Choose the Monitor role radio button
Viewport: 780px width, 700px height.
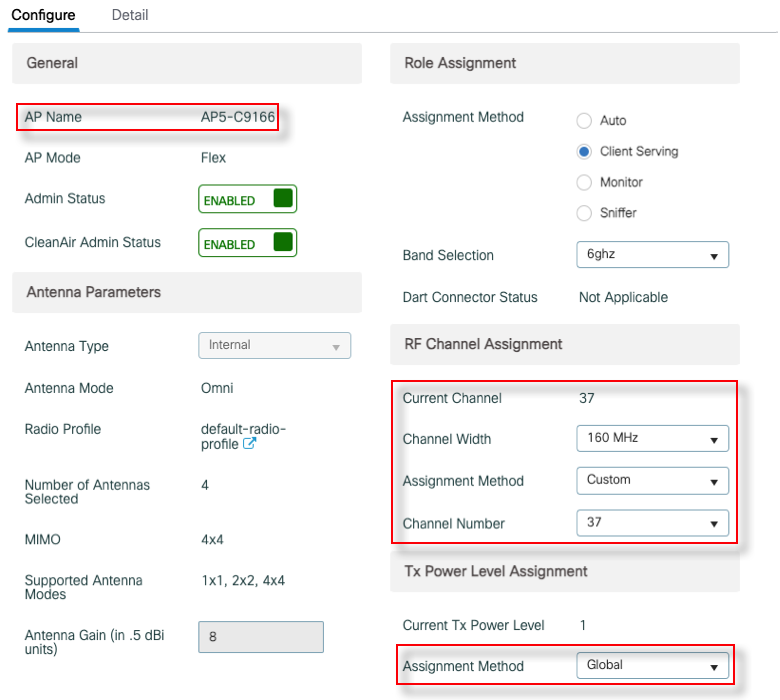[x=585, y=183]
